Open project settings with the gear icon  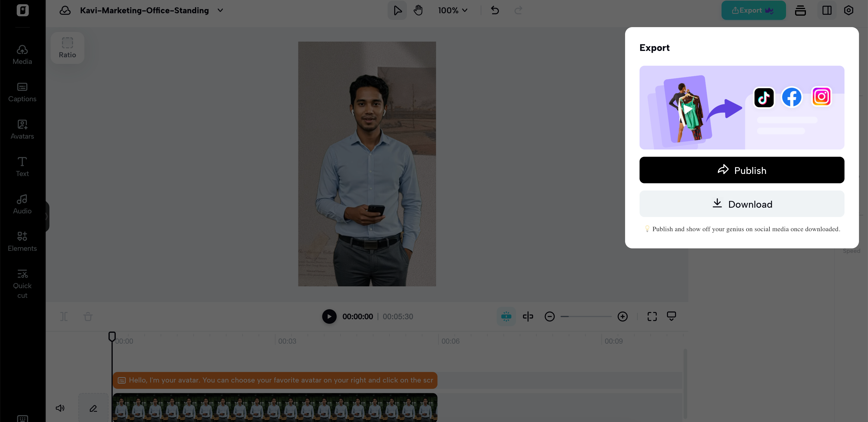849,10
